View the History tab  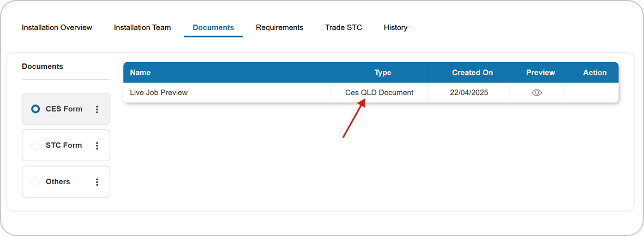[x=395, y=27]
